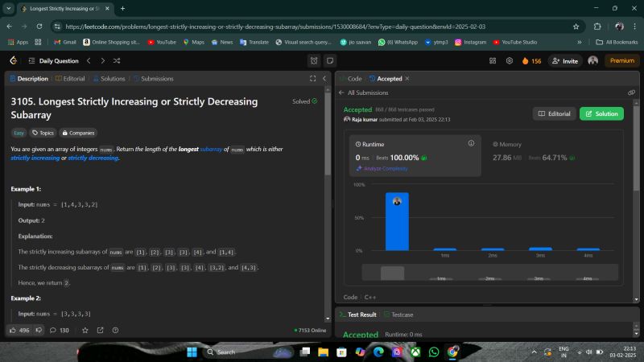644x362 pixels.
Task: Add the problem to favorites star
Action: 85,330
